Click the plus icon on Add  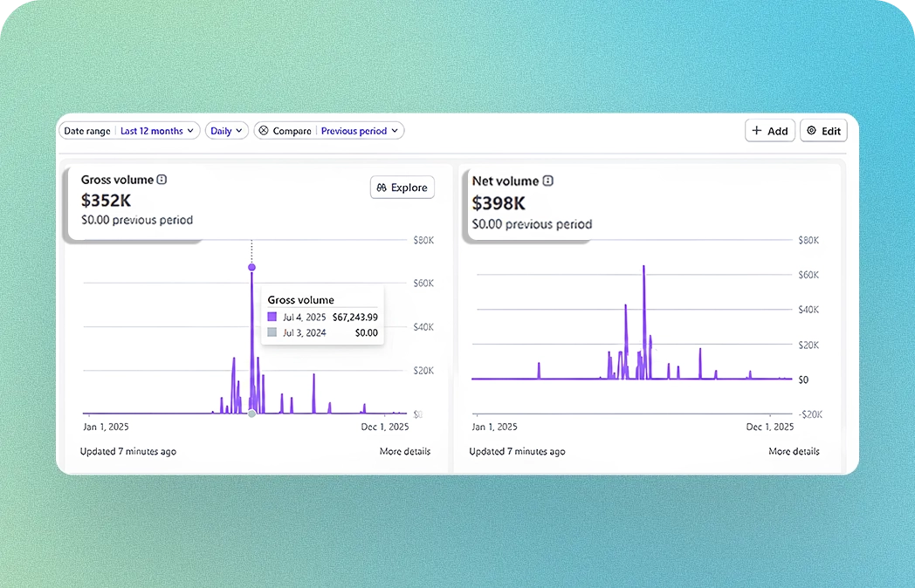pyautogui.click(x=756, y=131)
